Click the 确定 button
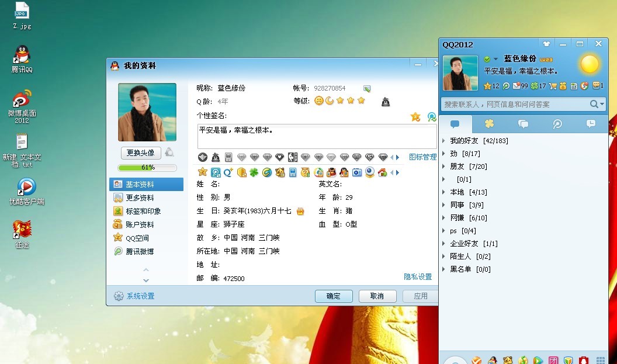Screen dimensions: 617x364 tap(334, 296)
